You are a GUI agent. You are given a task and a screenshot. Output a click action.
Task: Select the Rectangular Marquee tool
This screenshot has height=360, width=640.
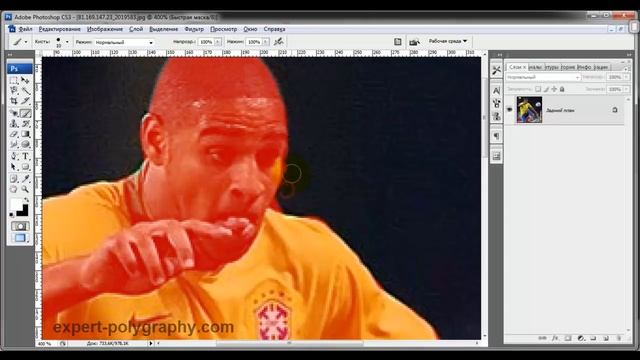[14, 80]
